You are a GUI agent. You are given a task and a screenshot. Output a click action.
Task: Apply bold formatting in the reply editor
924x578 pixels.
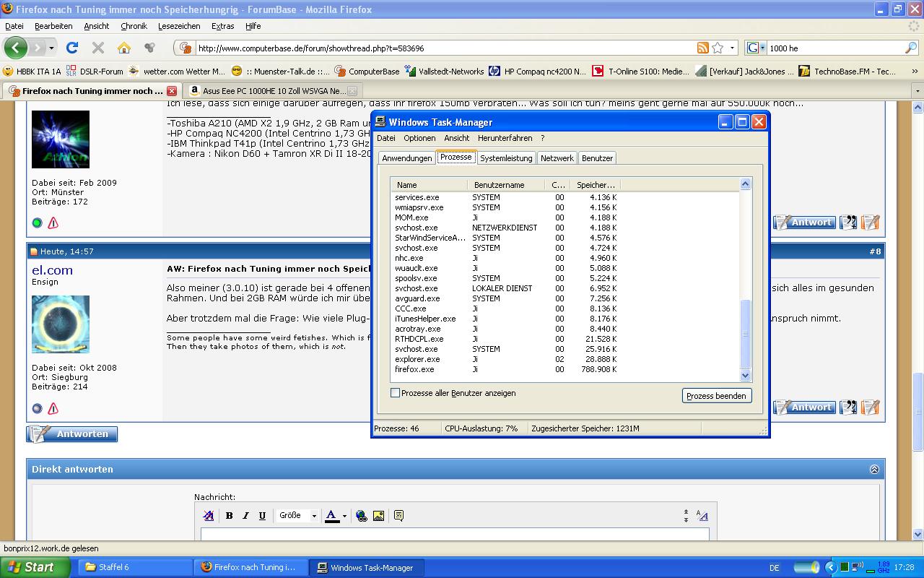click(x=229, y=515)
